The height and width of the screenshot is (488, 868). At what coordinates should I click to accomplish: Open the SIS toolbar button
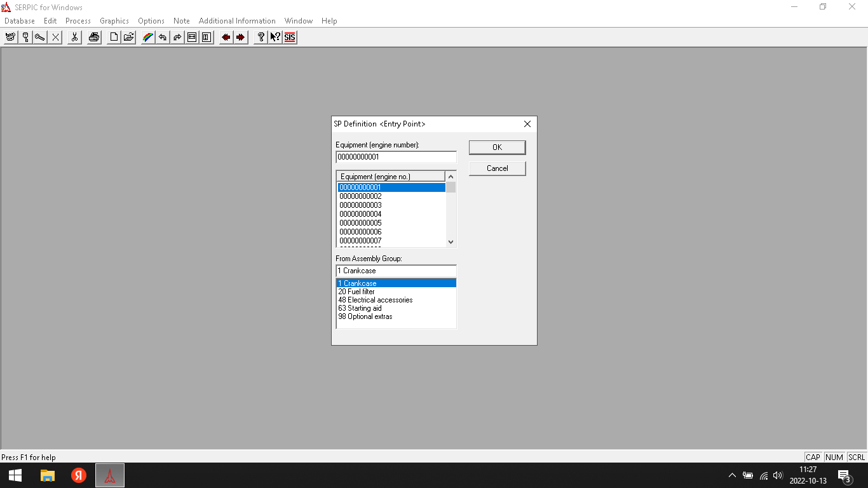click(290, 37)
